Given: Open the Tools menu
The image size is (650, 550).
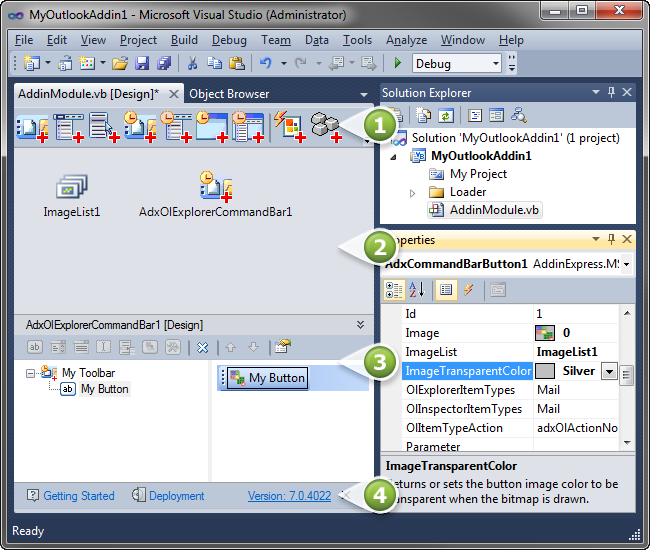Looking at the screenshot, I should coord(357,40).
